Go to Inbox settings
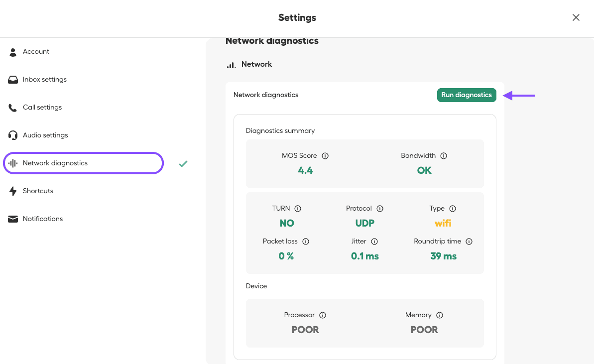Screen dimensions: 594x364 coord(44,80)
